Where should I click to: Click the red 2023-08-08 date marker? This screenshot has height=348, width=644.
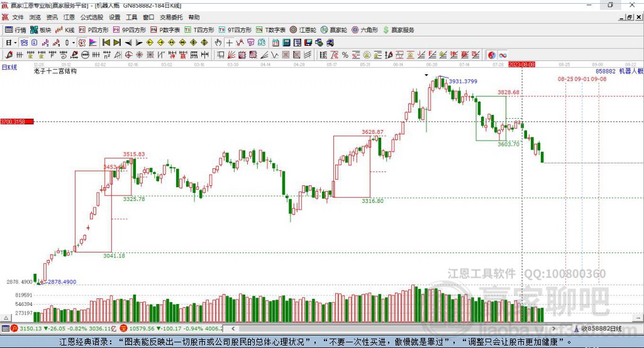(521, 65)
